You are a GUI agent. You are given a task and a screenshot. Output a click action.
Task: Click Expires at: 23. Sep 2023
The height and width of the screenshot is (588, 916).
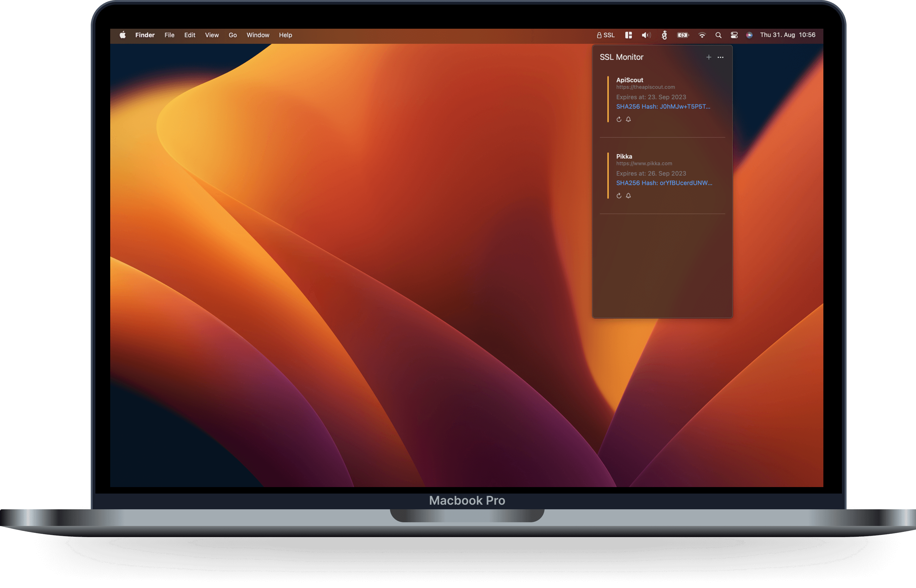[651, 97]
